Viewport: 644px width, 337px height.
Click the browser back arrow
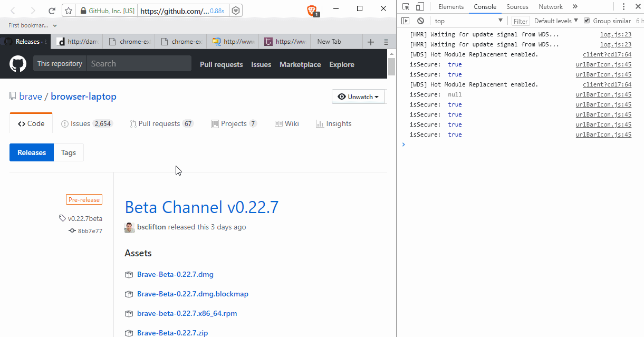tap(13, 11)
